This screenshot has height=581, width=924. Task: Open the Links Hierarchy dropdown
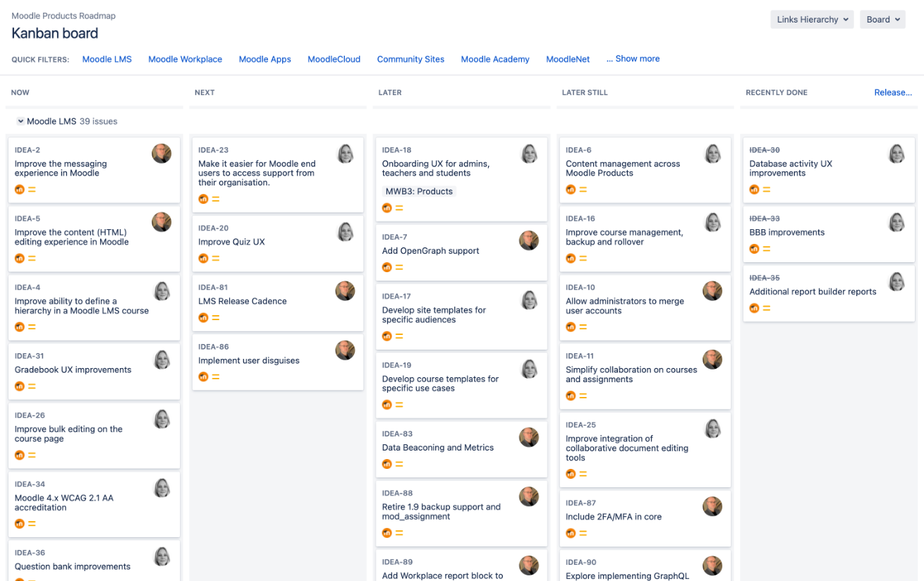[812, 20]
